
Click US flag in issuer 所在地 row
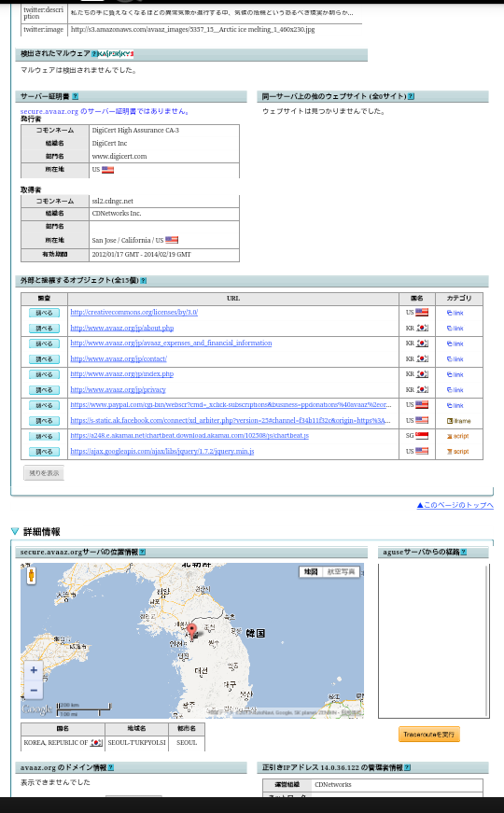pos(108,170)
